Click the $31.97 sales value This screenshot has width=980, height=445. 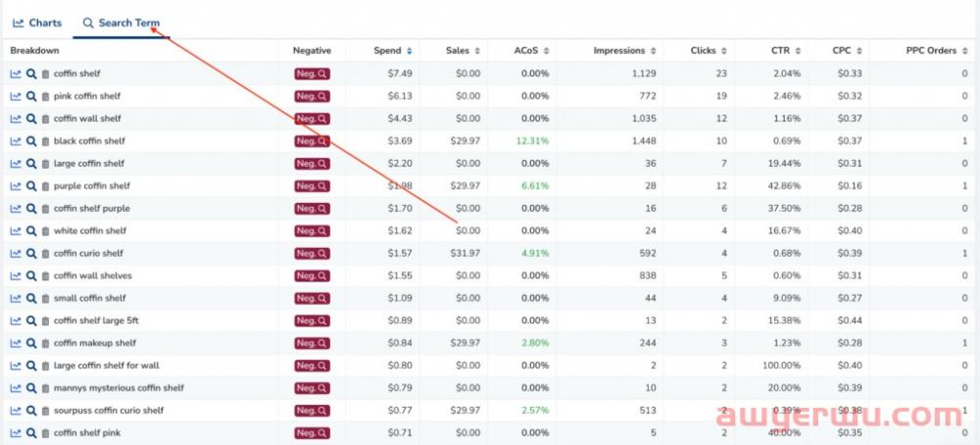tap(465, 254)
